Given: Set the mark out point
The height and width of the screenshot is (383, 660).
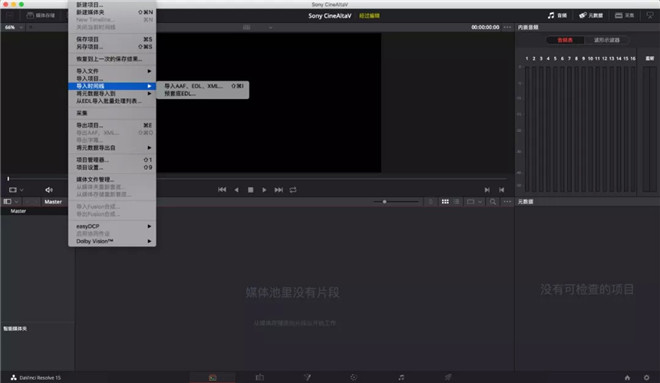Looking at the screenshot, I should point(501,190).
